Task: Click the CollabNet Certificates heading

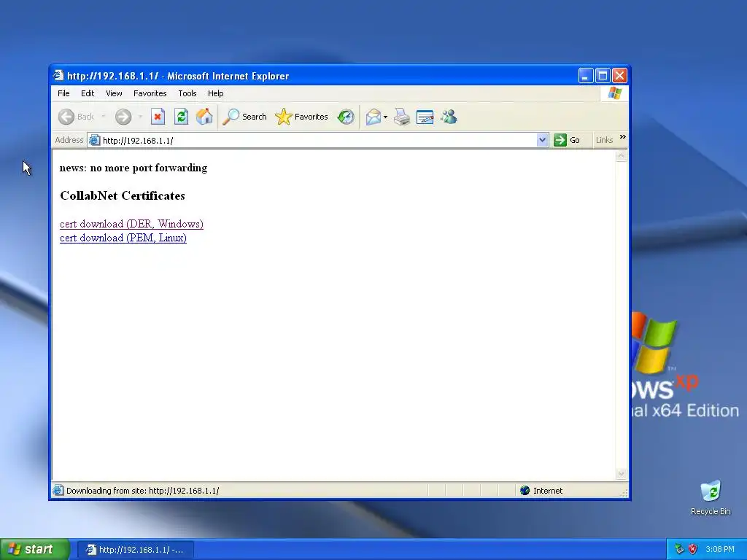Action: (123, 195)
